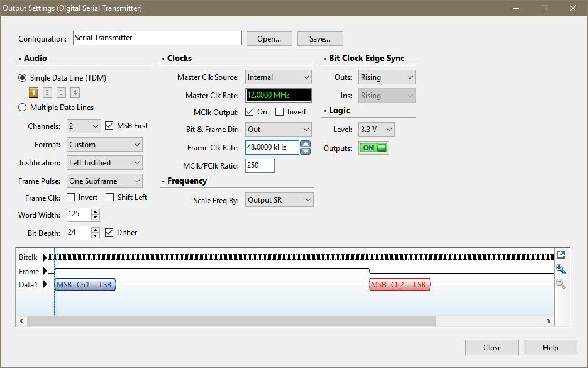
Task: Click the Open... configuration button
Action: click(x=269, y=38)
